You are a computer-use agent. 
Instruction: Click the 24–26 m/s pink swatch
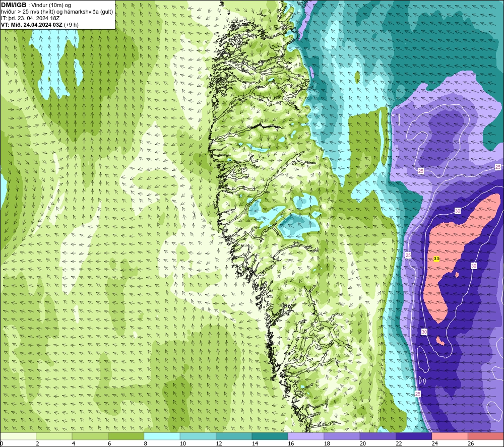coord(450,436)
